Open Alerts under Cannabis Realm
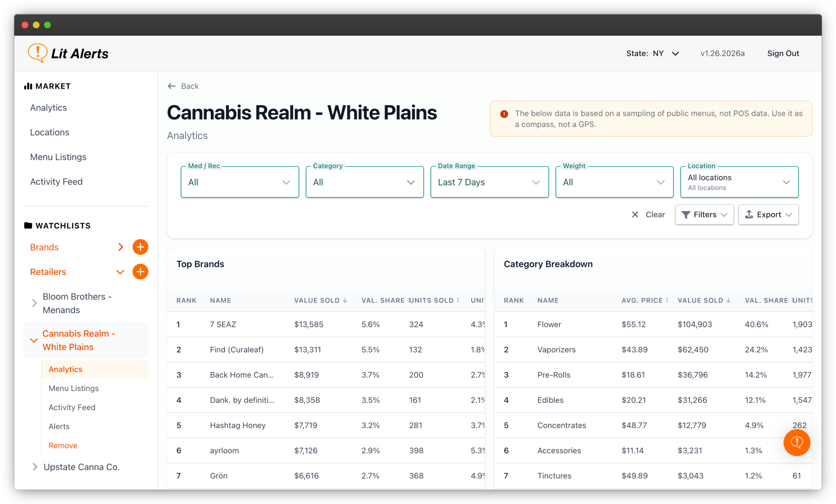This screenshot has width=836, height=504. coord(59,426)
